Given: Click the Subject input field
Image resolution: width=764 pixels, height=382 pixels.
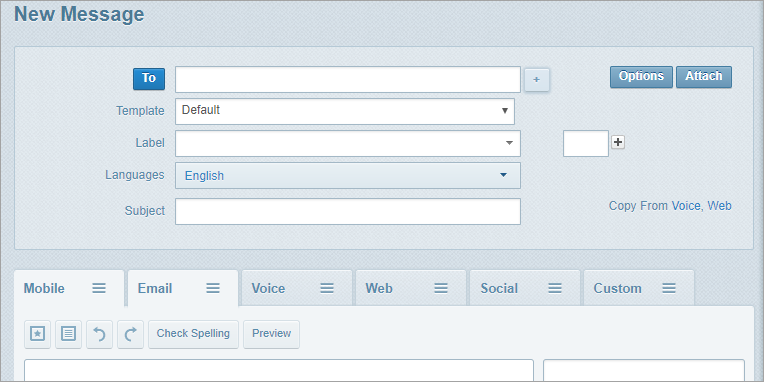Looking at the screenshot, I should [348, 211].
